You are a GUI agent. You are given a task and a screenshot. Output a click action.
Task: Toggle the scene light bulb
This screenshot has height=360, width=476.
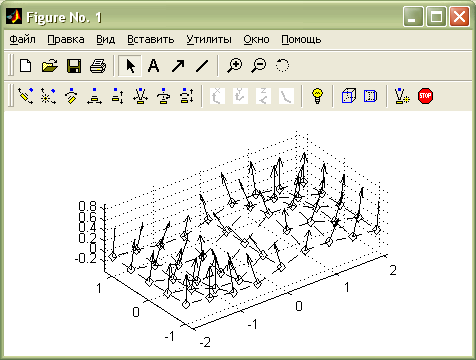click(318, 96)
